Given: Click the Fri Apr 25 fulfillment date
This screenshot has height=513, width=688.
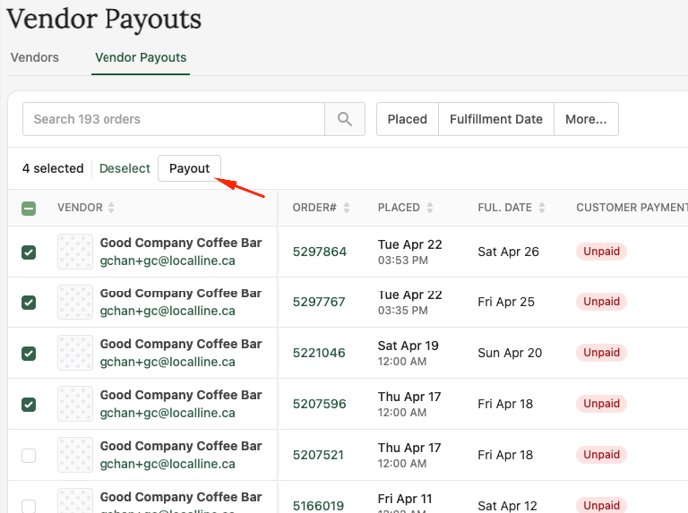Looking at the screenshot, I should 506,301.
